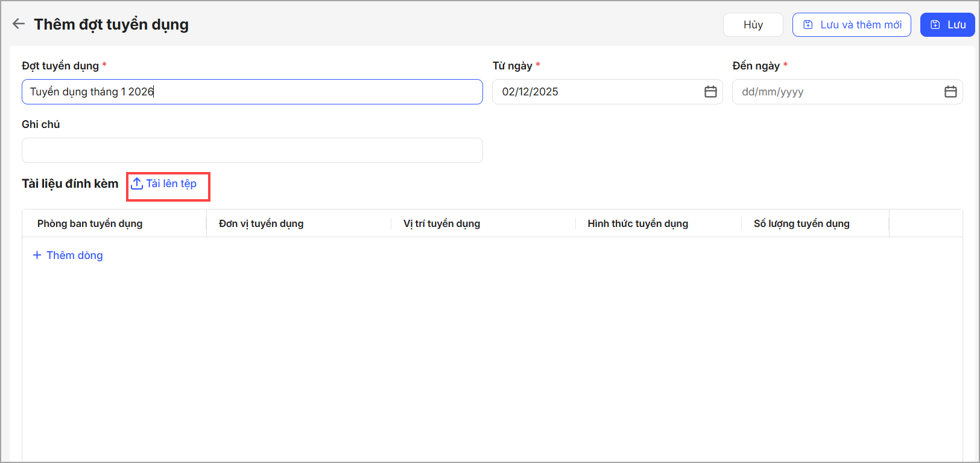The image size is (980, 463).
Task: Select the Phòng ban tuyển dụng column header
Action: click(90, 223)
